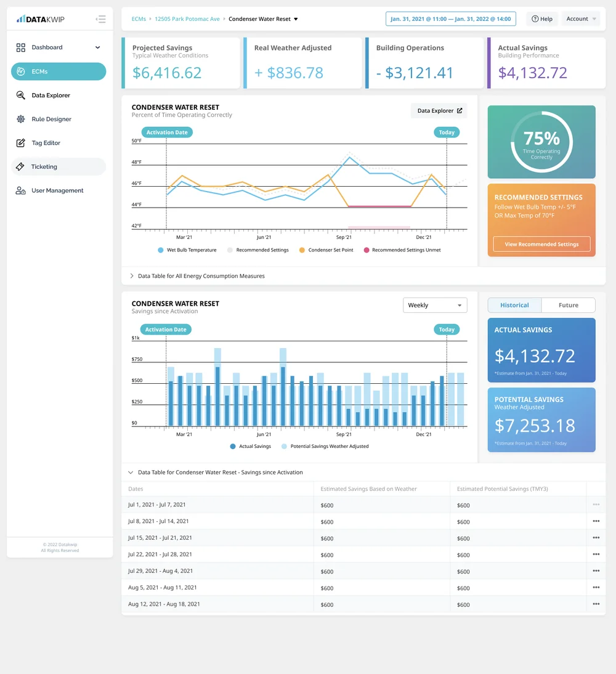Click the Tag Editor pencil icon
Viewport: 616px width, 674px height.
pos(20,143)
